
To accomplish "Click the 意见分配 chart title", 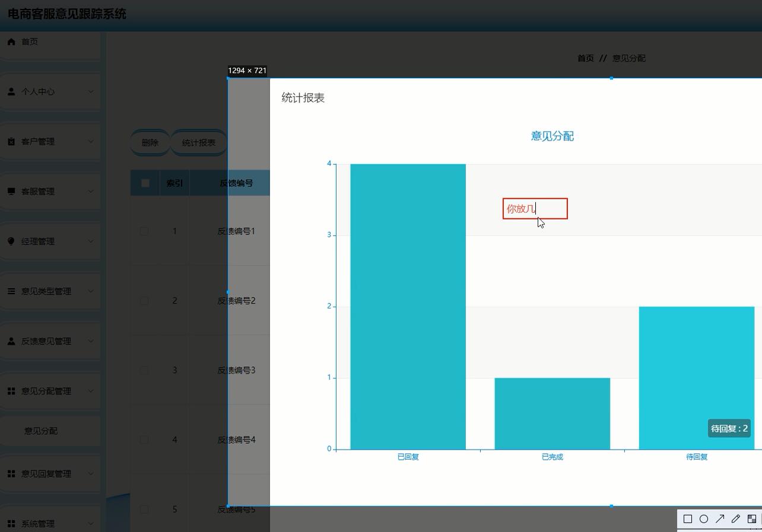I will (553, 136).
